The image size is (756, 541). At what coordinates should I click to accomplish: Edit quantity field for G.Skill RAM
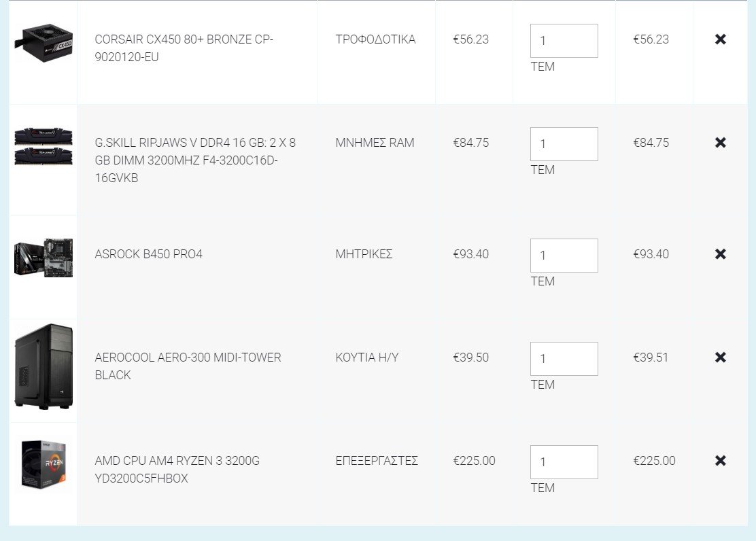point(564,144)
